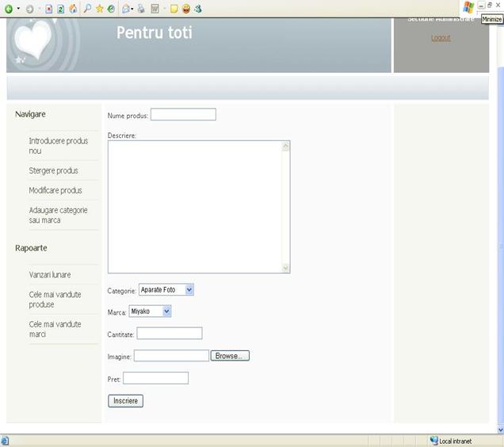Click the Stop loading icon
This screenshot has height=447, width=504.
tap(50, 9)
